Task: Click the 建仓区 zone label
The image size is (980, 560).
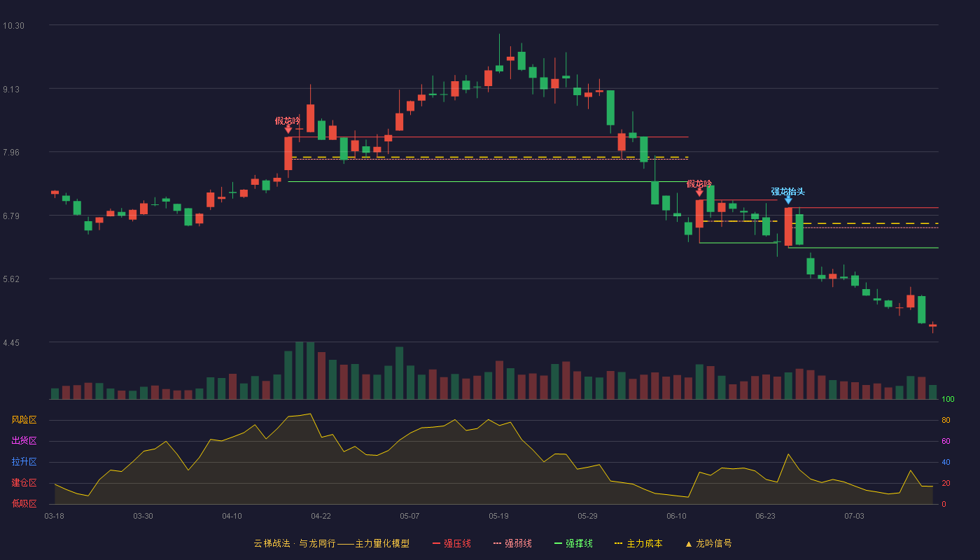Action: click(x=24, y=483)
